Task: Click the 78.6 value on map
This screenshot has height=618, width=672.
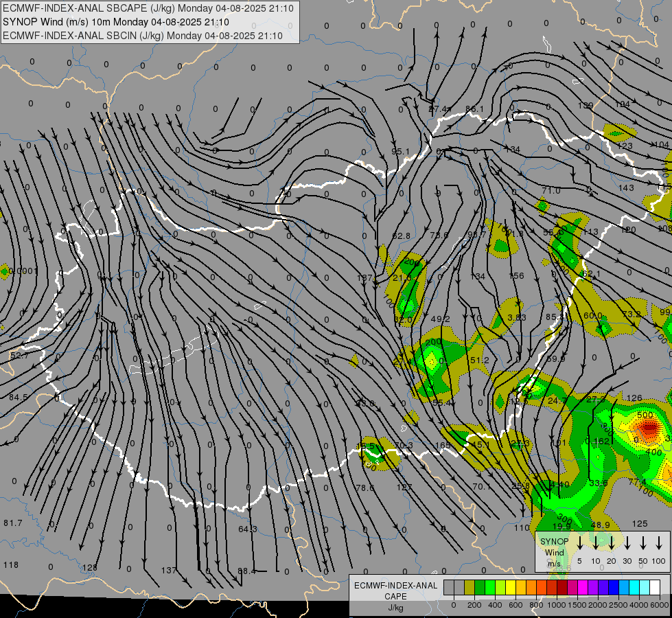Action: tap(365, 488)
